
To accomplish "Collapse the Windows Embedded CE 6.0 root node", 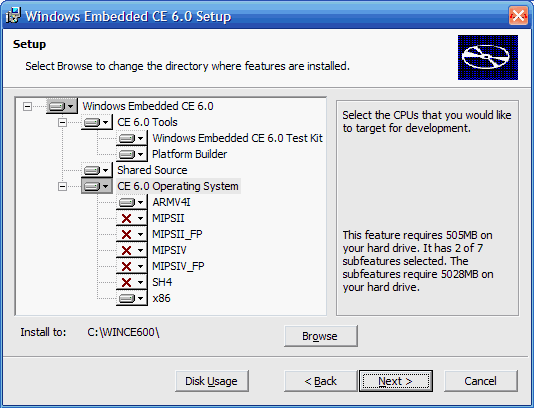I will pos(27,107).
